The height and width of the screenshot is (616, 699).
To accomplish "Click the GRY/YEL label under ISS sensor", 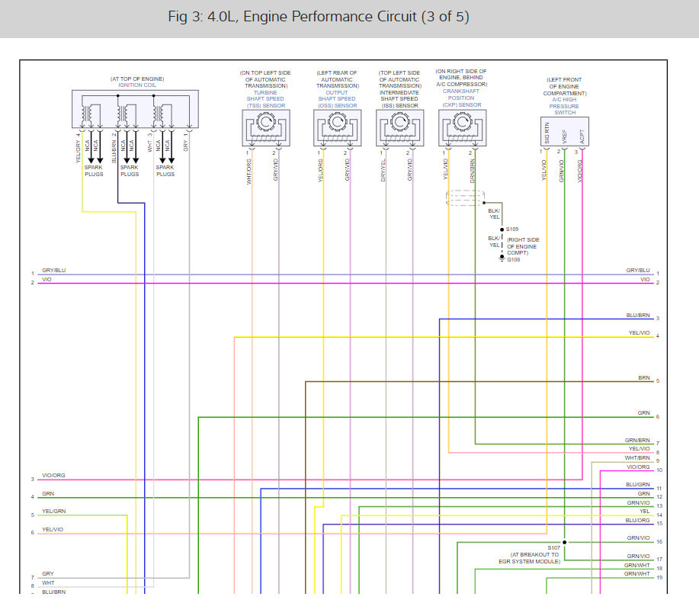I will coord(383,170).
